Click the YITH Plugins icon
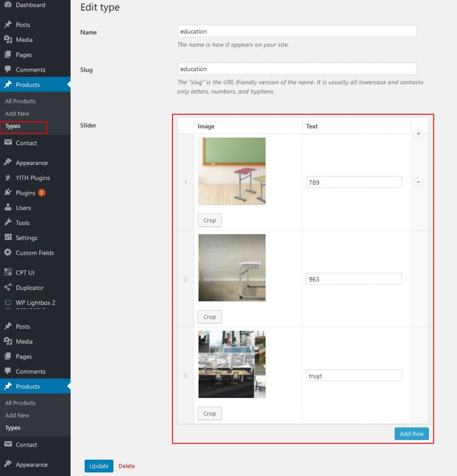The width and height of the screenshot is (457, 476). tap(8, 178)
